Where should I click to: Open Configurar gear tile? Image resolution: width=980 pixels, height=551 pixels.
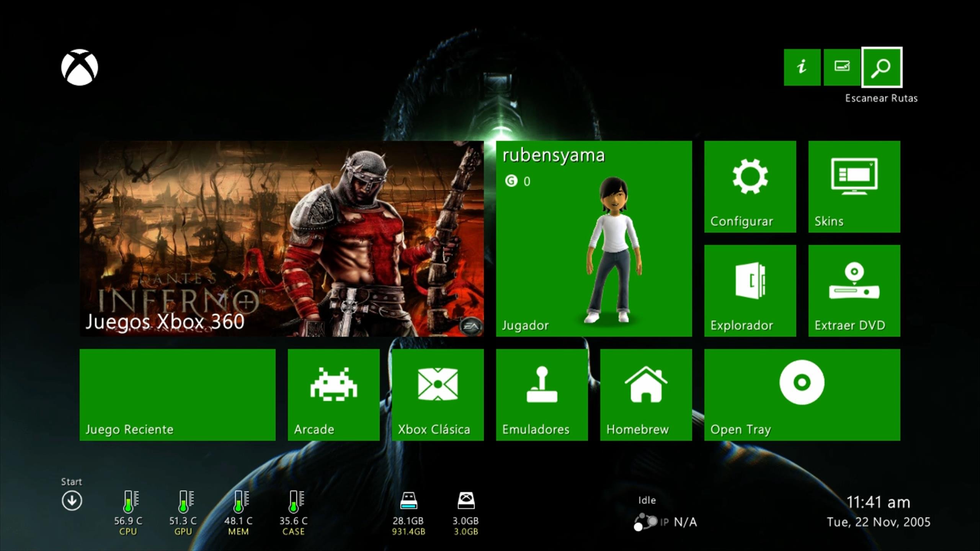pos(750,187)
